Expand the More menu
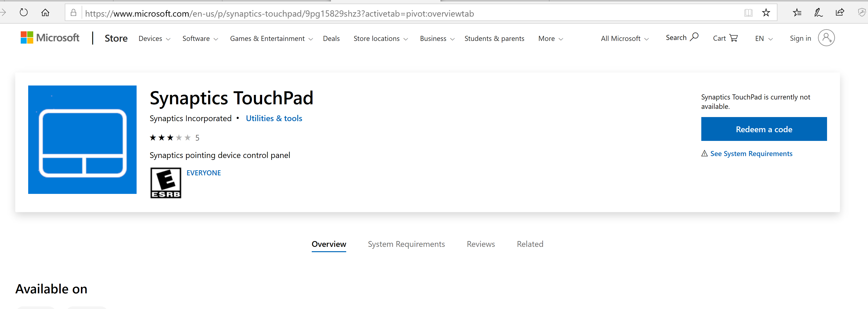868x309 pixels. coord(551,39)
